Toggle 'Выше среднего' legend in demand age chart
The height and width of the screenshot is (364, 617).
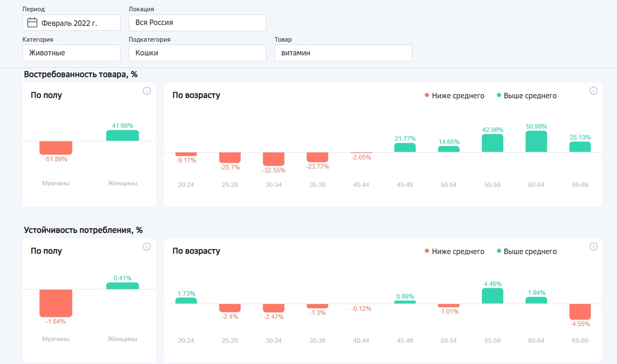tap(527, 96)
